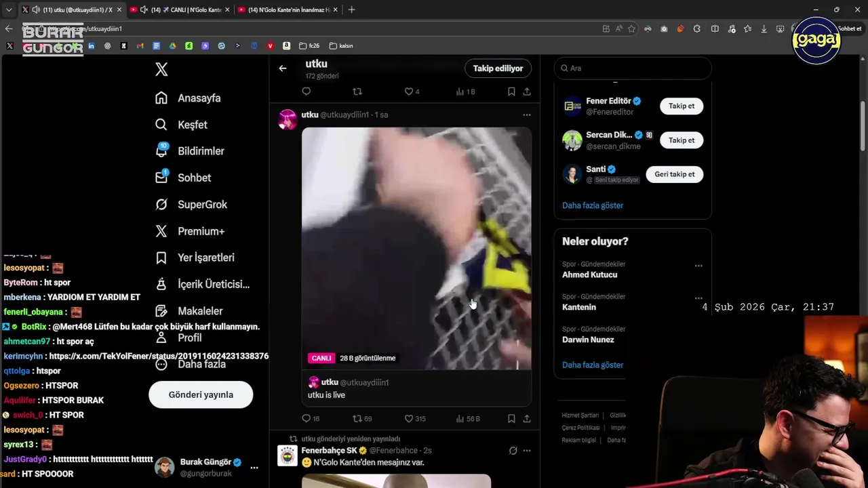Open options for Kantenin trend
868x488 pixels.
coord(698,298)
